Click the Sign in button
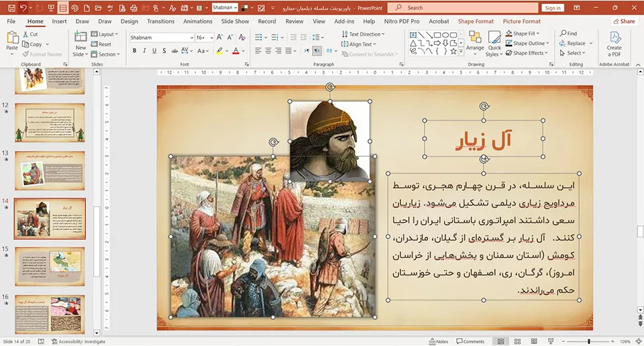The width and height of the screenshot is (644, 346). [553, 8]
